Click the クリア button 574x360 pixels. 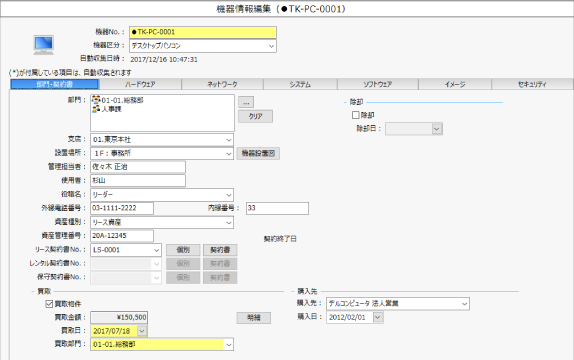click(256, 116)
